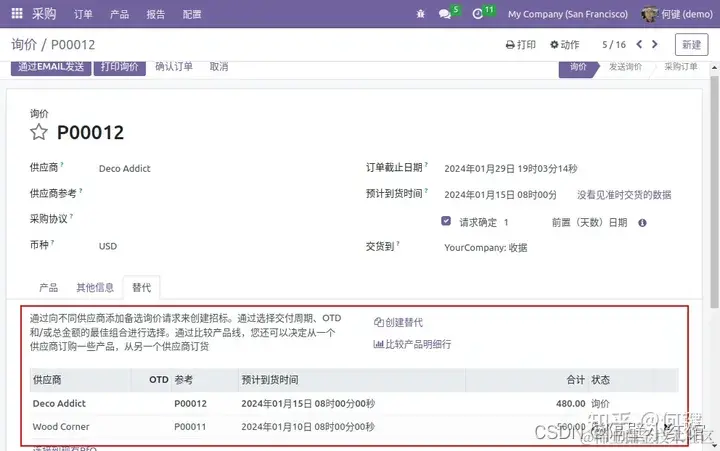Click the 订单截止日期 date value
720x451 pixels.
tap(511, 169)
